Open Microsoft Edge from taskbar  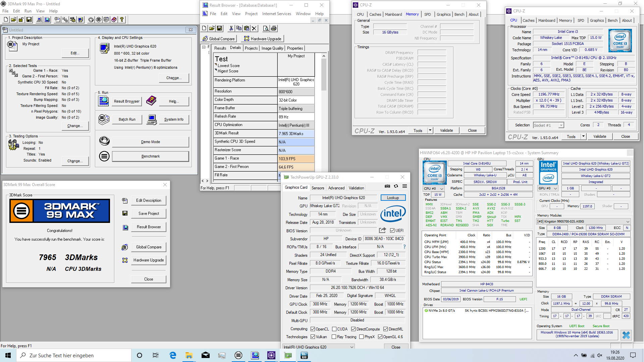(173, 355)
